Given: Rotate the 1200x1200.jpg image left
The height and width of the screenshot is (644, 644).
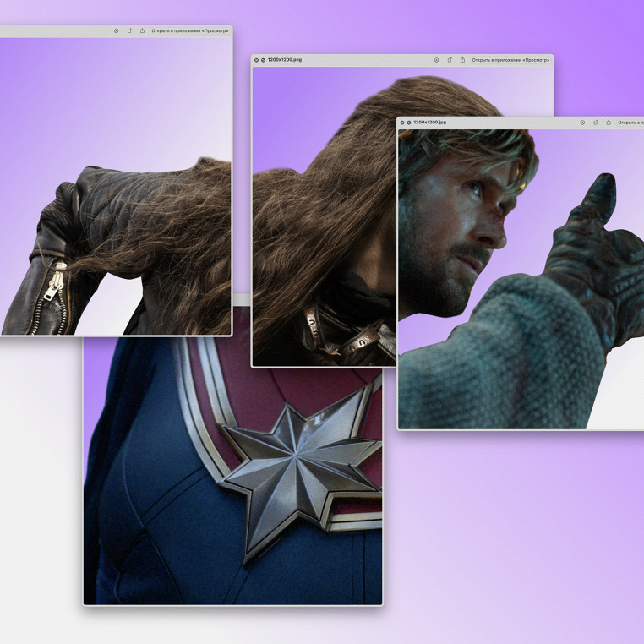Looking at the screenshot, I should tap(596, 123).
